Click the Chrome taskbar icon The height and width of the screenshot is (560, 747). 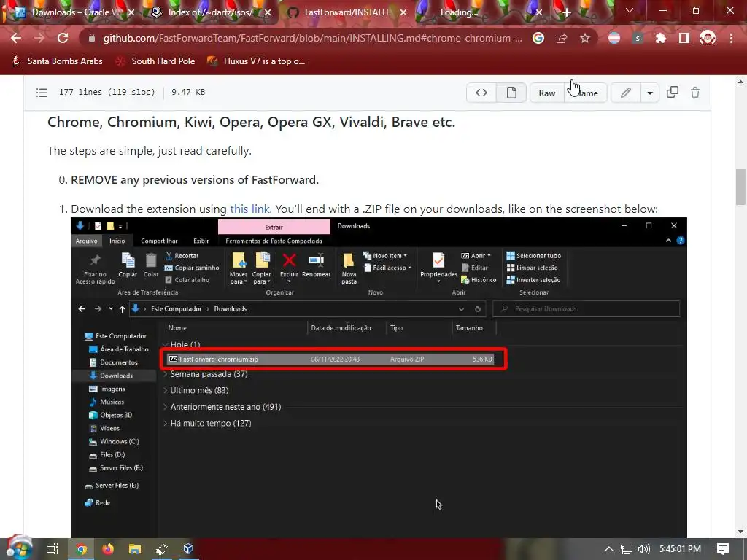[x=82, y=549]
